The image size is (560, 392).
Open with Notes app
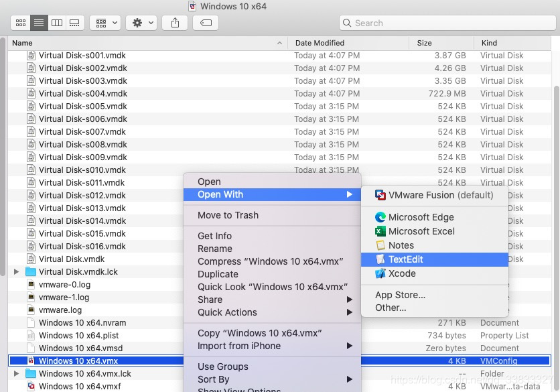coord(435,245)
